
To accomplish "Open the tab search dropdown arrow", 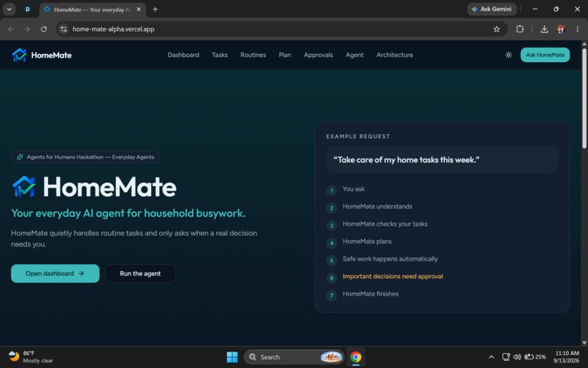I will coord(9,9).
